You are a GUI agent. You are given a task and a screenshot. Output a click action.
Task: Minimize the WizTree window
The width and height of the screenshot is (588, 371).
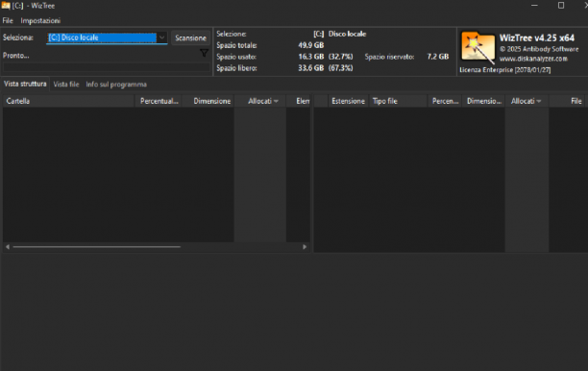[535, 5]
